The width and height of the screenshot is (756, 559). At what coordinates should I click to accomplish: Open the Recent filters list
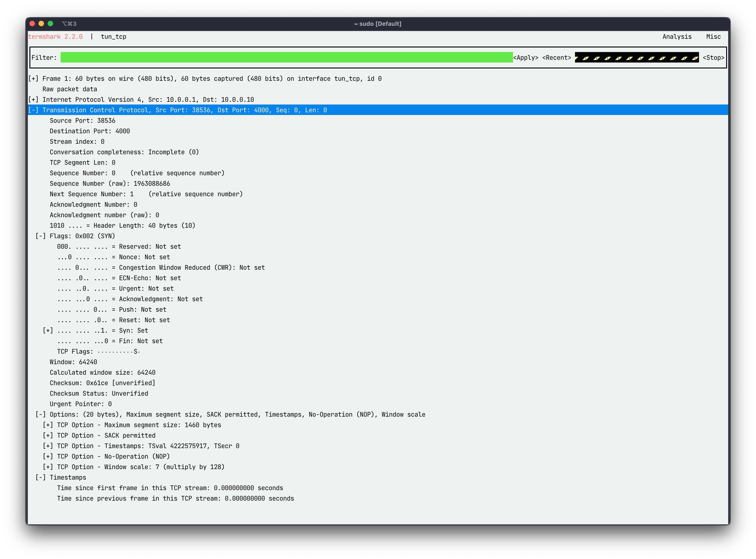pyautogui.click(x=556, y=57)
